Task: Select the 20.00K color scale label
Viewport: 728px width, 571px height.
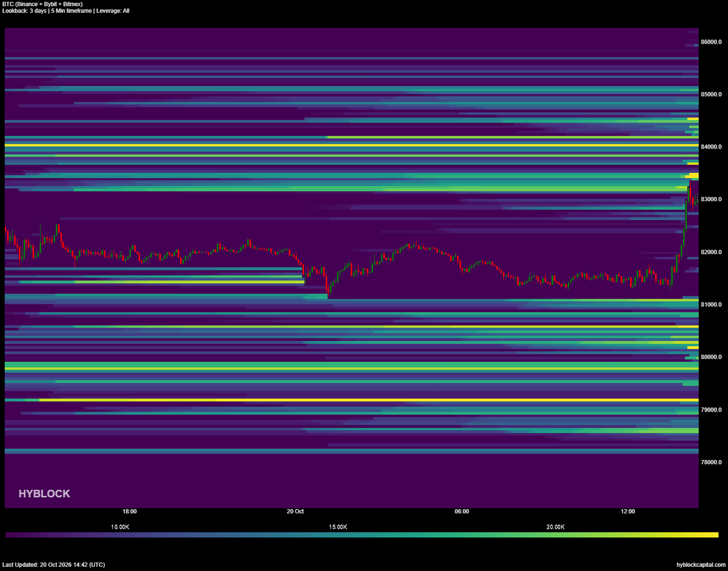Action: pos(556,527)
